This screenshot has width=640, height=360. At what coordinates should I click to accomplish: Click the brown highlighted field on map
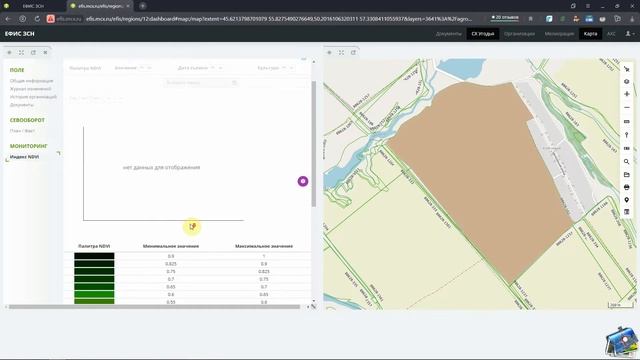(x=482, y=176)
